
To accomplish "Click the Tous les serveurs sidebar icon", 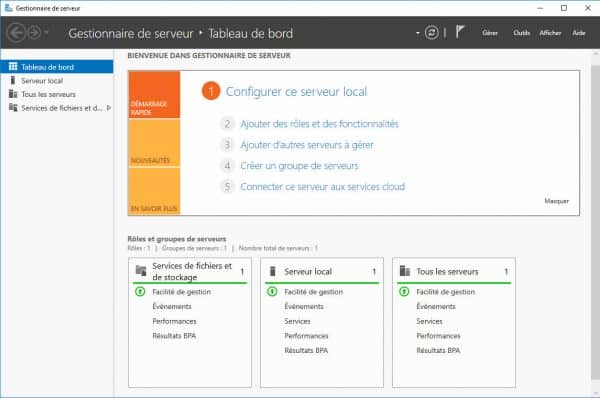I will [x=13, y=94].
